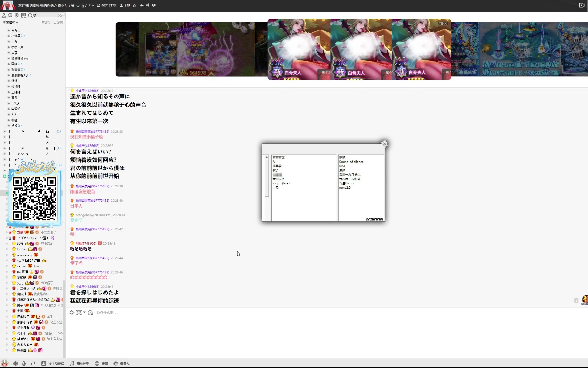Click the 播放伴奏 play accompaniment button

[x=79, y=364]
